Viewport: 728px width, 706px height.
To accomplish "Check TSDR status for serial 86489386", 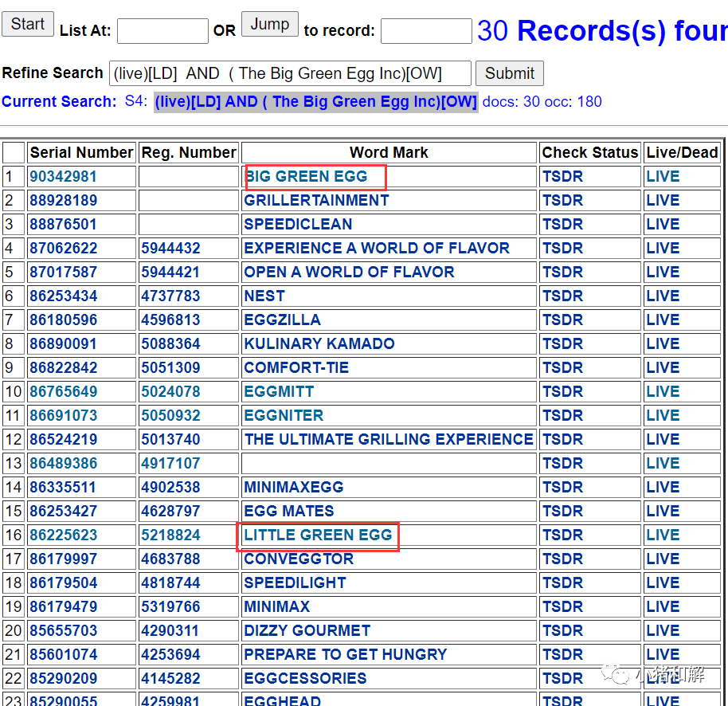I will (562, 464).
